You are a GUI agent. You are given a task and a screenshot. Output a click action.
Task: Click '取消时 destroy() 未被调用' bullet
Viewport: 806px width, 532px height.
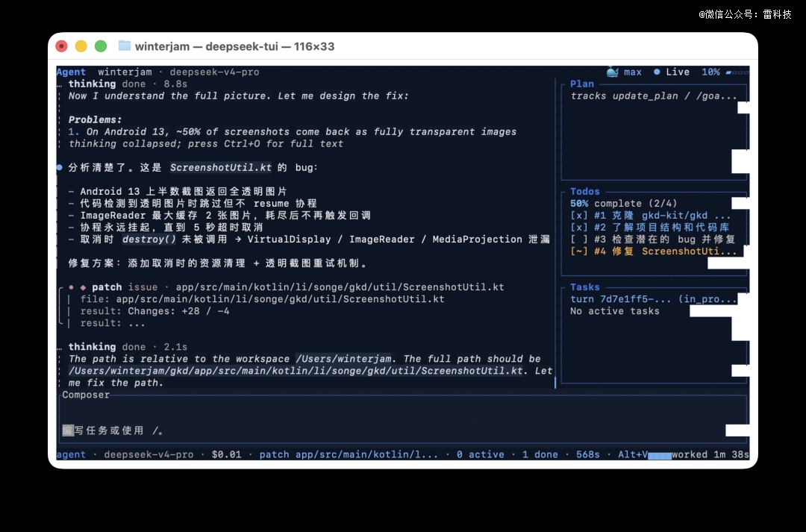tap(315, 240)
